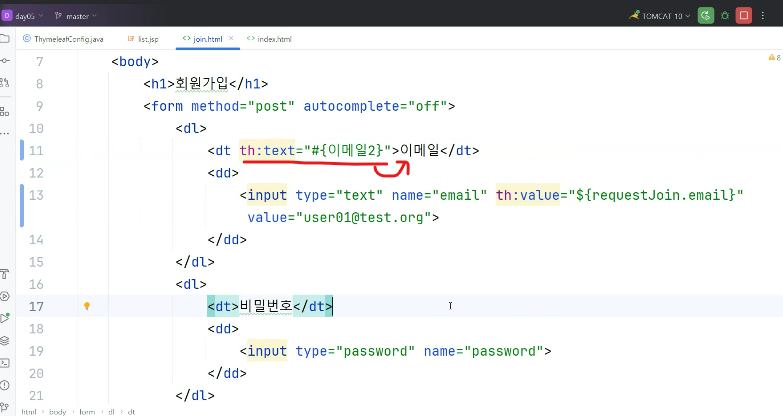Click the th:value attribute name
Screen dimensions: 783x416
528,195
